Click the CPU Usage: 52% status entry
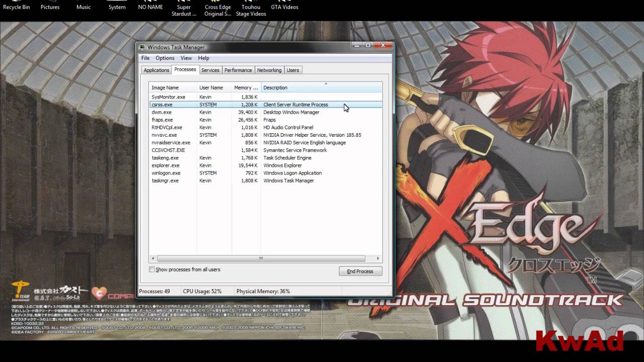 [202, 291]
